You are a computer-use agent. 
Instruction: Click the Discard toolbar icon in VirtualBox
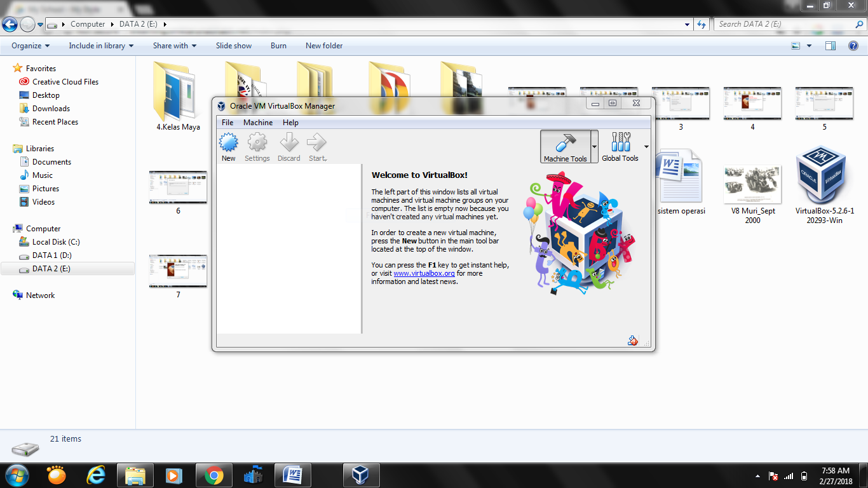[289, 147]
